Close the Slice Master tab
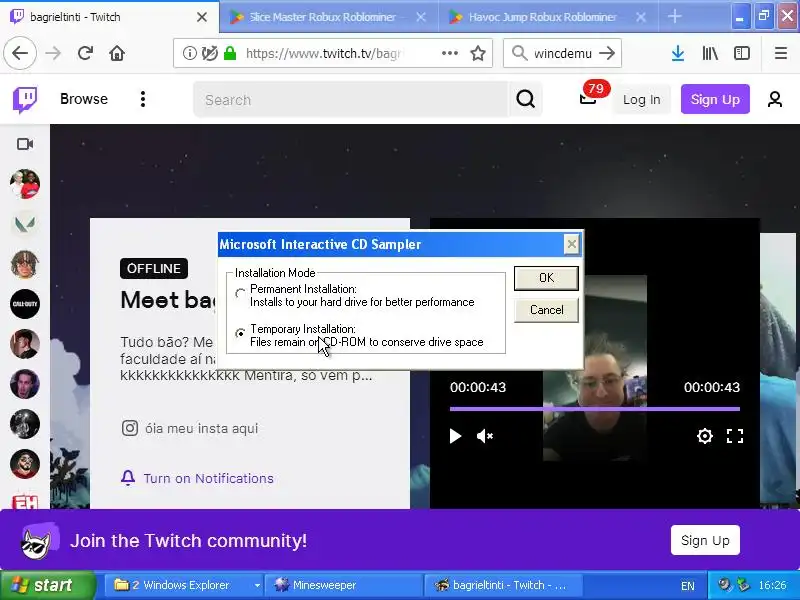The height and width of the screenshot is (600, 800). [421, 17]
